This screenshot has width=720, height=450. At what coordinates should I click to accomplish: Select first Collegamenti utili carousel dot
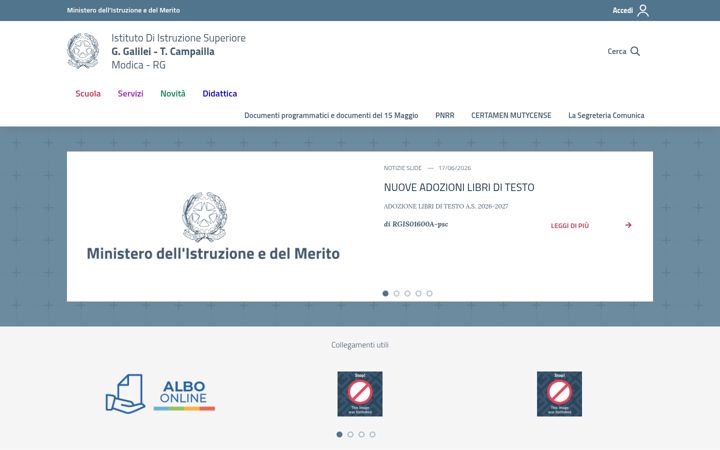tap(339, 434)
